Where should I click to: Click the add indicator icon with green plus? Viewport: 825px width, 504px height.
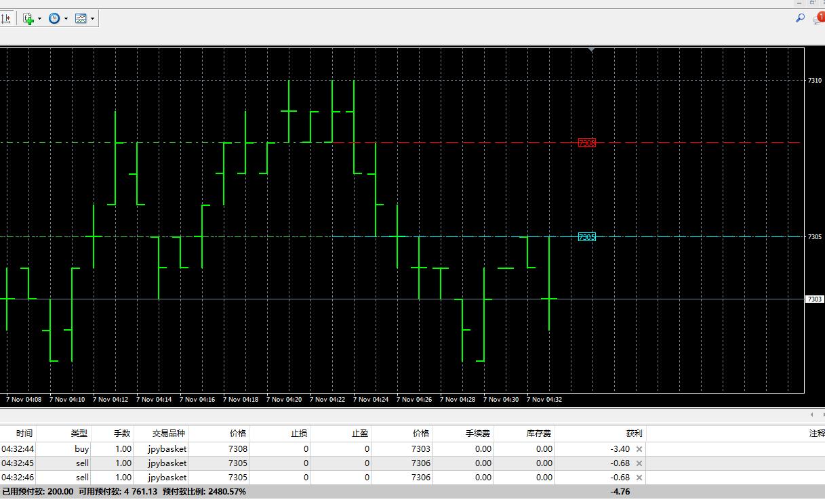28,19
